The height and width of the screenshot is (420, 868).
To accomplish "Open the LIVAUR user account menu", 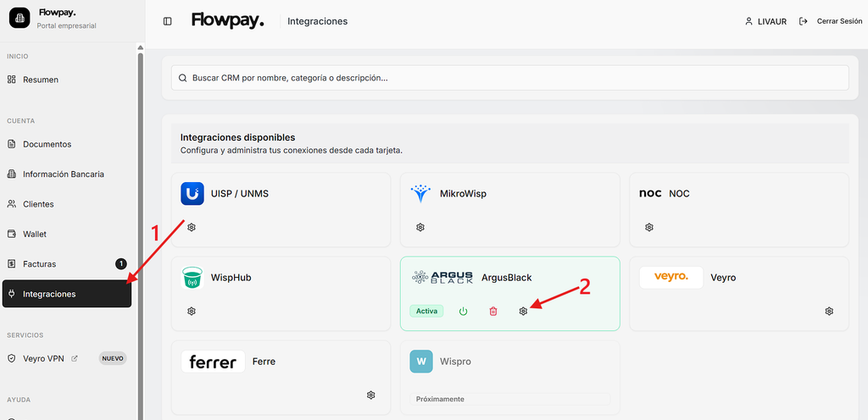I will click(x=765, y=21).
